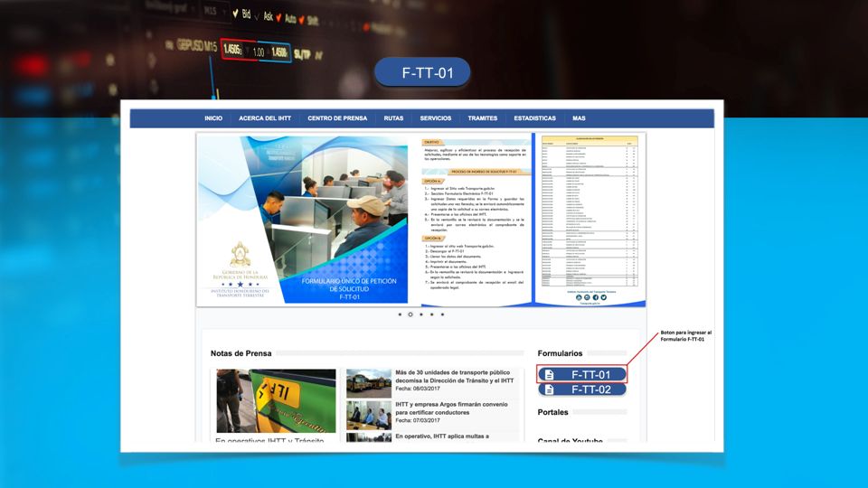Click the 'Portales' section heading
This screenshot has height=488, width=868.
tap(552, 412)
